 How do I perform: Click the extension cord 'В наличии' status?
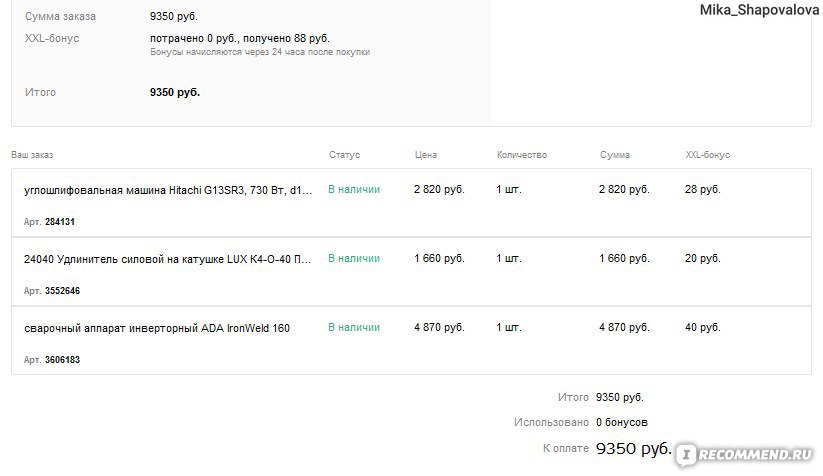pos(354,258)
